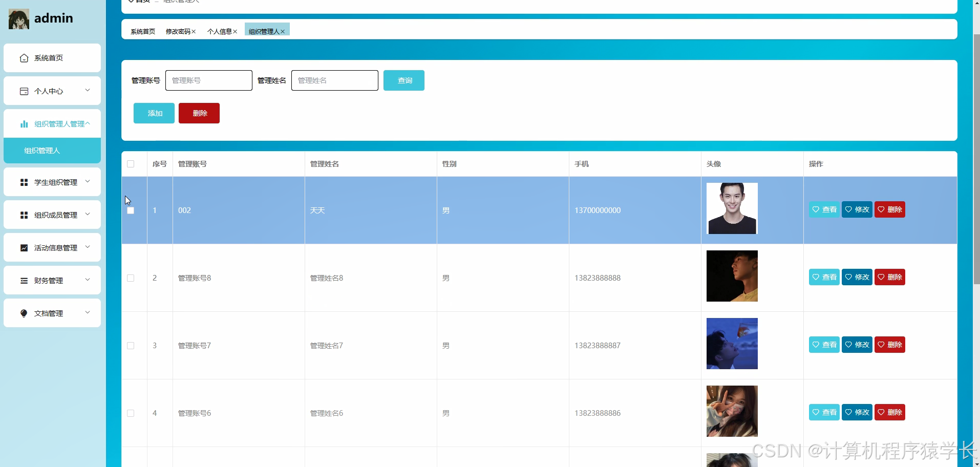The height and width of the screenshot is (467, 980).
Task: Collapse 组织管理人管理 via its up chevron
Action: (x=88, y=123)
